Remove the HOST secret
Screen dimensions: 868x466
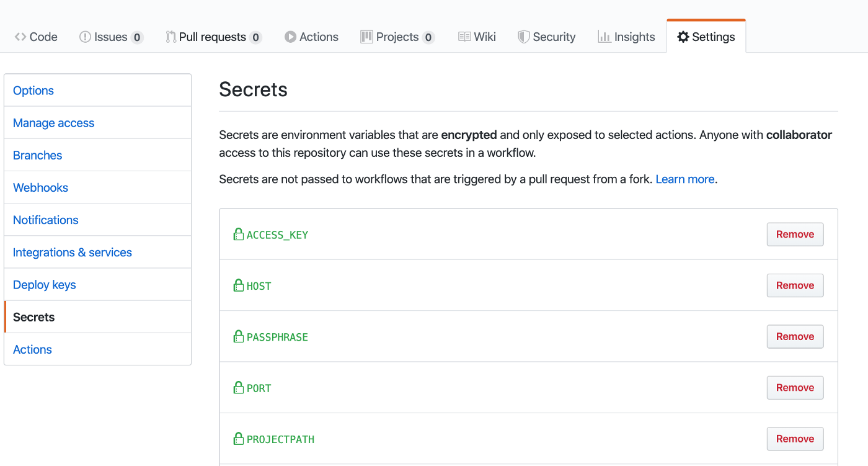pyautogui.click(x=795, y=285)
